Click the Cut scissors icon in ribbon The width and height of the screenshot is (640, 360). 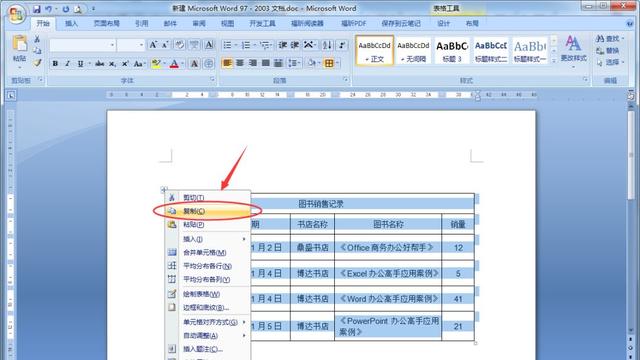pyautogui.click(x=37, y=39)
